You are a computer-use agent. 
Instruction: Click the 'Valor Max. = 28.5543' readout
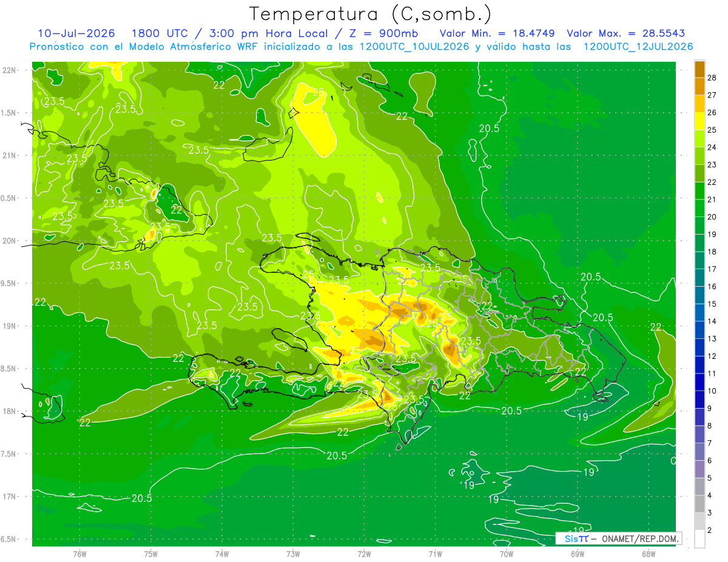coord(627,33)
